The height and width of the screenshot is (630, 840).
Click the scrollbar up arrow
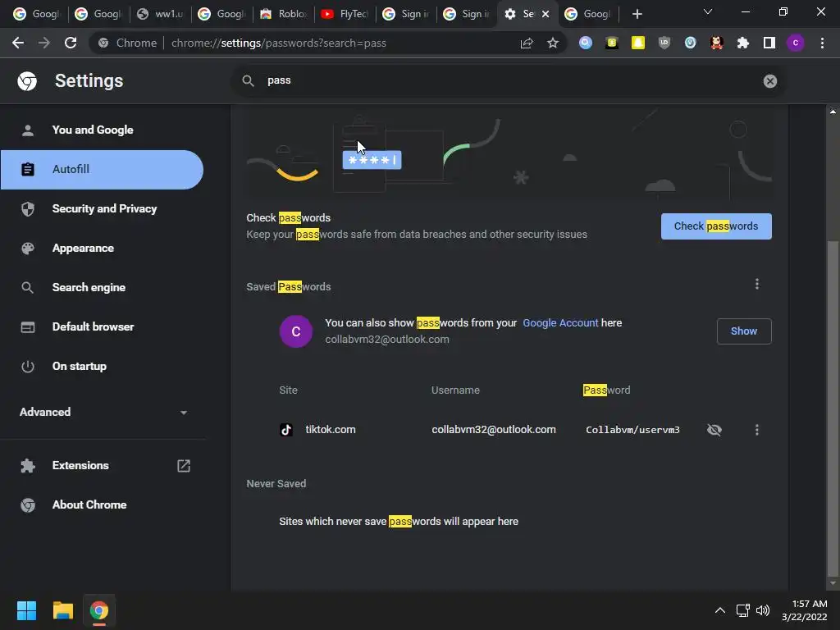[x=833, y=112]
